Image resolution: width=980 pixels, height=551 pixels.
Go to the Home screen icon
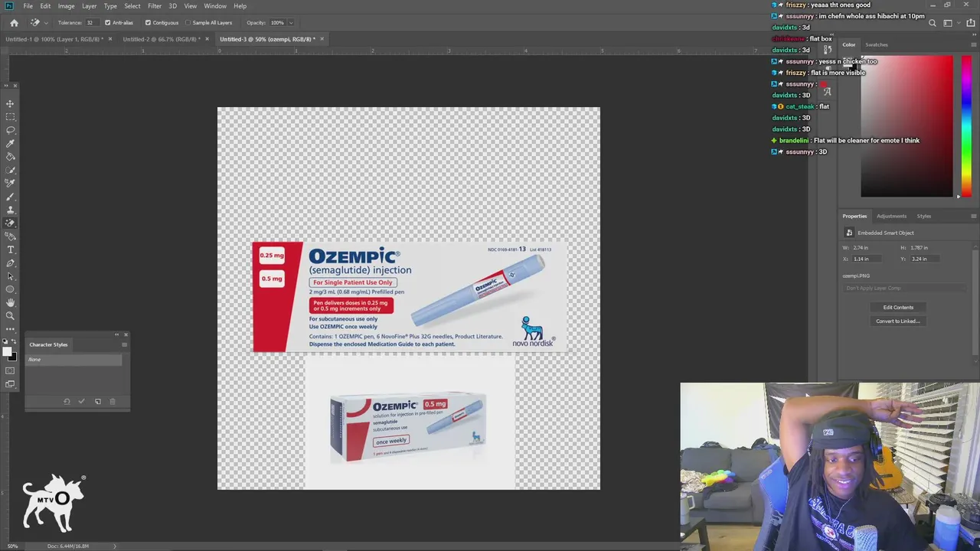14,23
